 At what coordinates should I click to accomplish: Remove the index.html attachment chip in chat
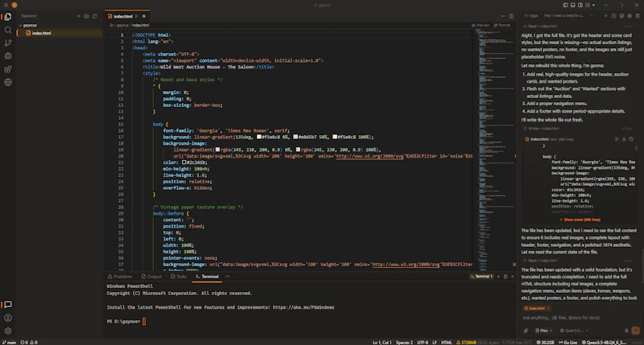coord(548,308)
